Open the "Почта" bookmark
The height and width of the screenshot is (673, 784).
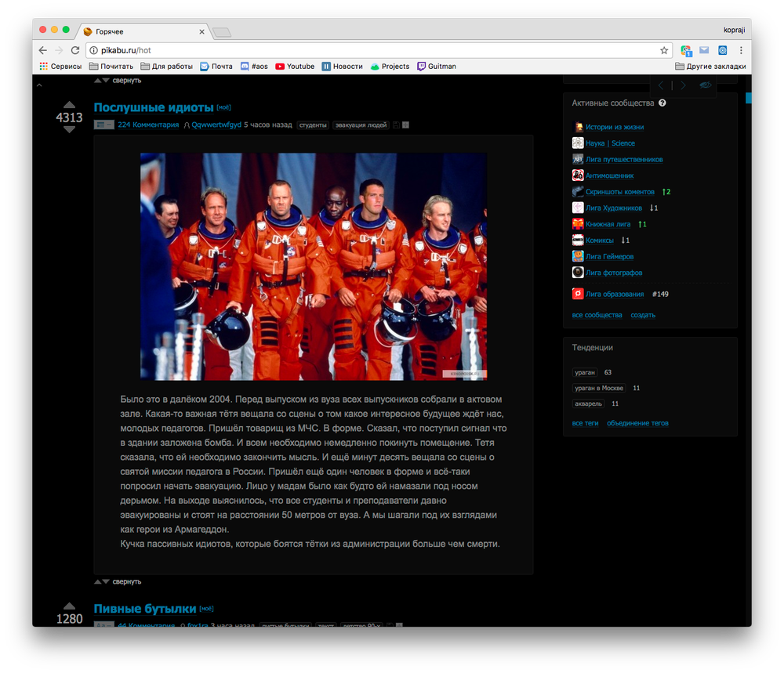tap(216, 67)
